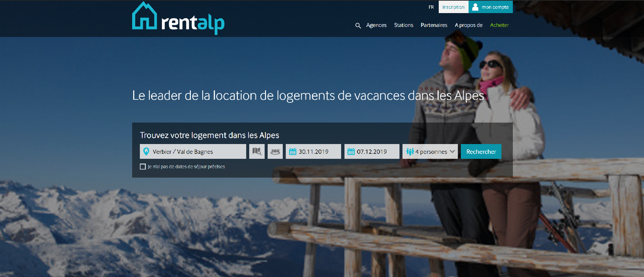This screenshot has width=644, height=277.
Task: Click the Verbier / Val de Bagnes destination field
Action: pyautogui.click(x=193, y=151)
